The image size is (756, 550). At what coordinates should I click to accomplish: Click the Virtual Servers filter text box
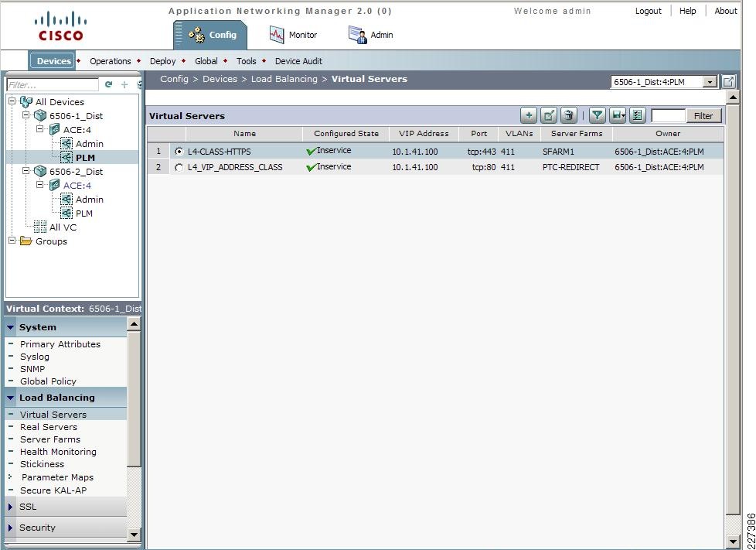tap(668, 116)
